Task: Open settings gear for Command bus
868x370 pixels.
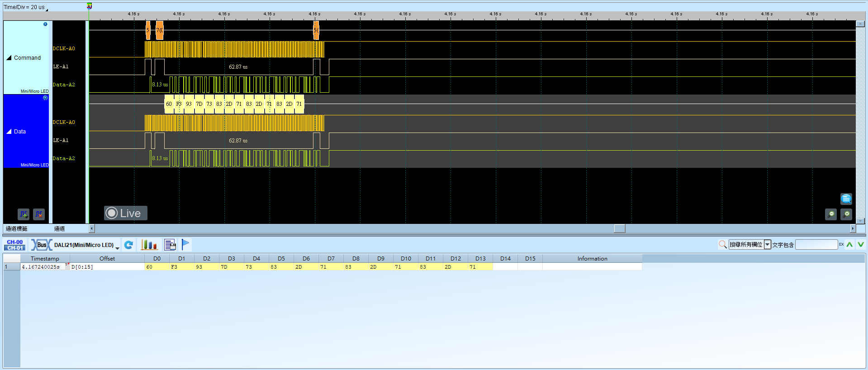Action: (45, 24)
